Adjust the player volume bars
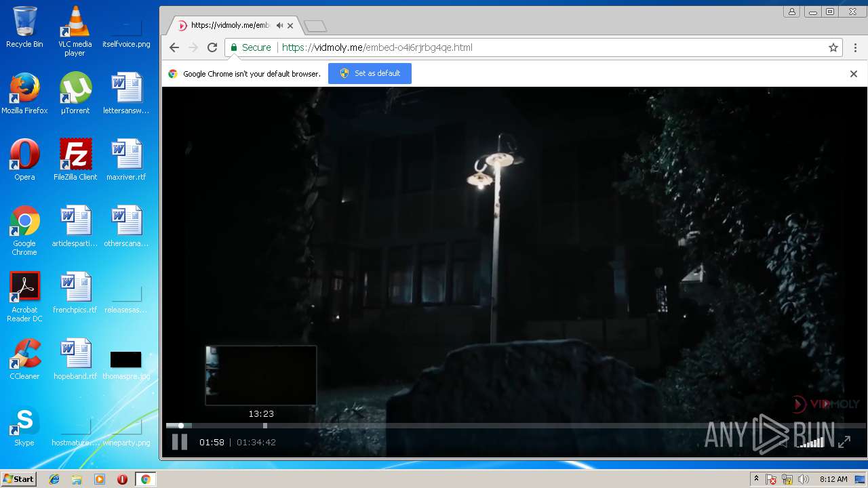 810,442
